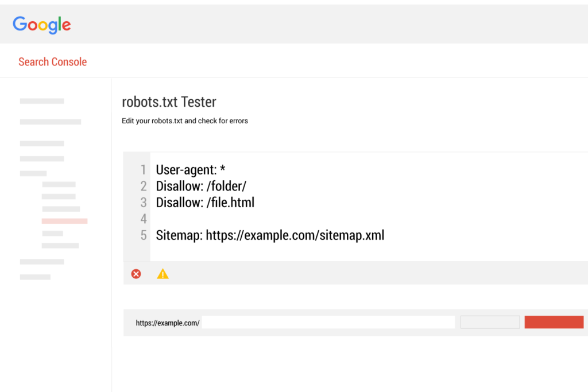Click the Sitemap URL on line 5

(269, 235)
